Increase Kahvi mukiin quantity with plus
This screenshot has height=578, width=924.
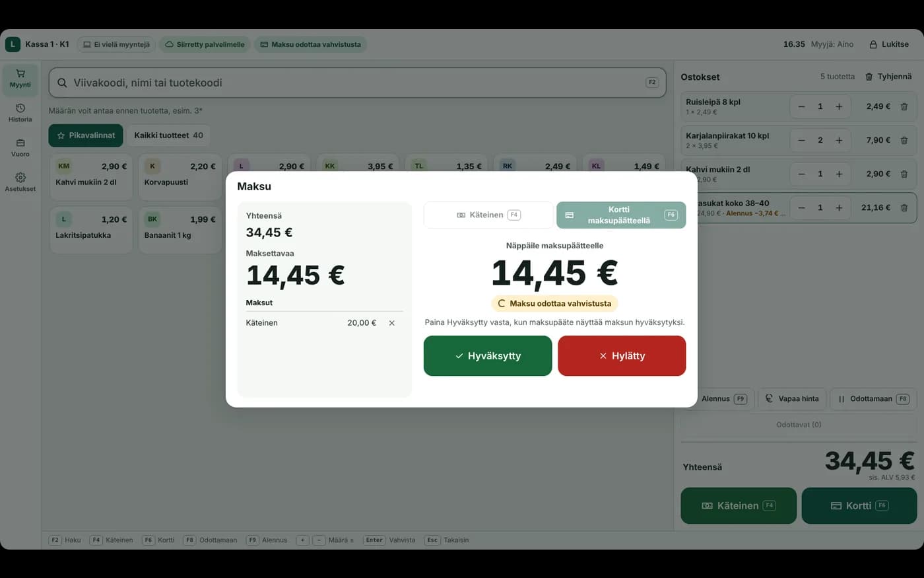tap(839, 174)
